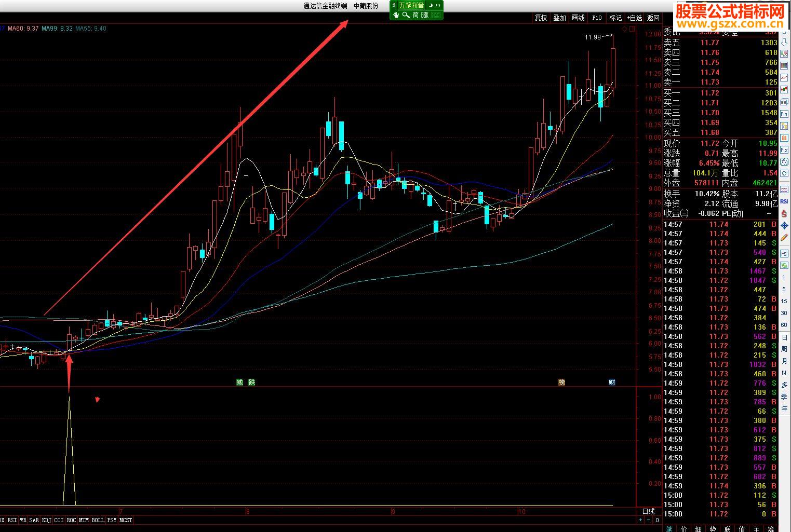Select the MCST indicator tab
The width and height of the screenshot is (791, 532).
tap(126, 520)
